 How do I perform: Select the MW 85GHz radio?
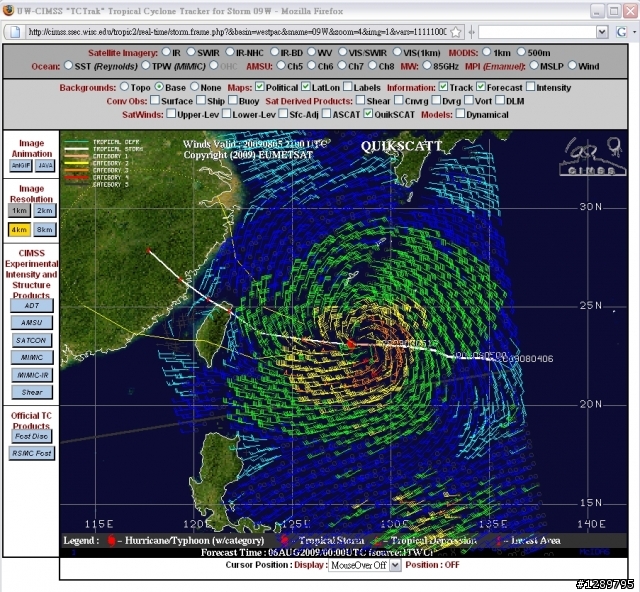(427, 65)
